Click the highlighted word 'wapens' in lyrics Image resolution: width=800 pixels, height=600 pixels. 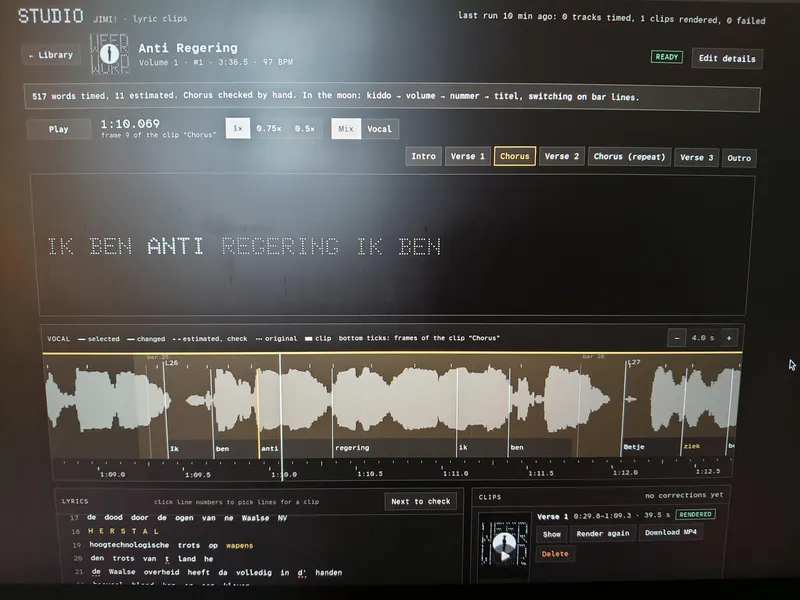point(239,545)
